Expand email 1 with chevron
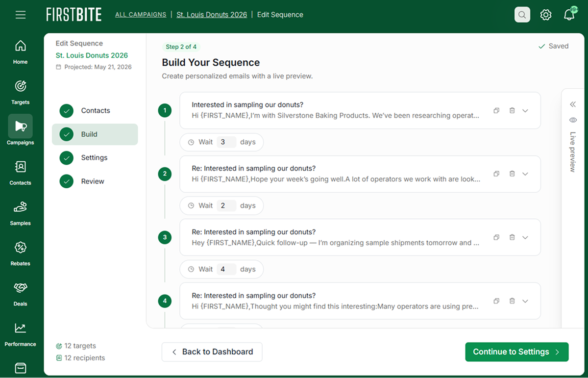 tap(525, 111)
